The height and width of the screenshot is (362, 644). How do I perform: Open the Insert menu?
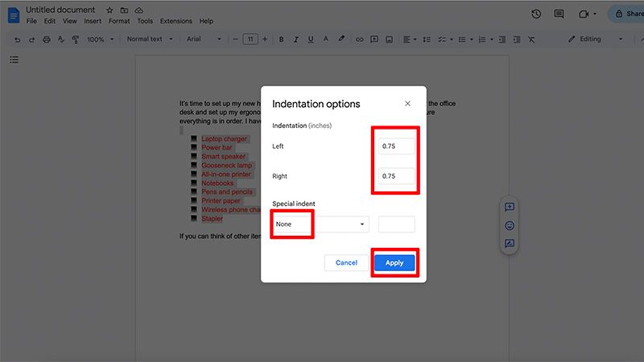[x=93, y=21]
